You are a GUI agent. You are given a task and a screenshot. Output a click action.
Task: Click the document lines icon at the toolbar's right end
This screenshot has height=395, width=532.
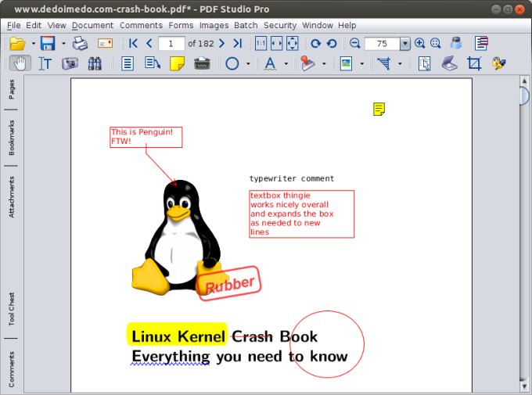tap(481, 44)
